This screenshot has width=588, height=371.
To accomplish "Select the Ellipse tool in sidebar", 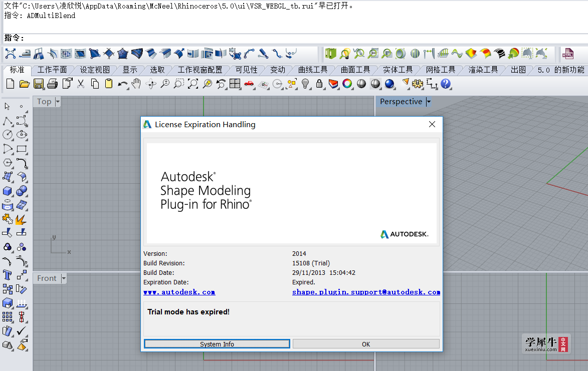I will [22, 134].
